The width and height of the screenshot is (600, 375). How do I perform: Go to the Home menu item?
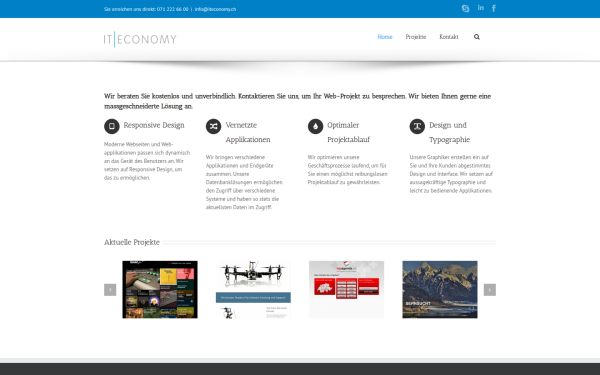[385, 37]
